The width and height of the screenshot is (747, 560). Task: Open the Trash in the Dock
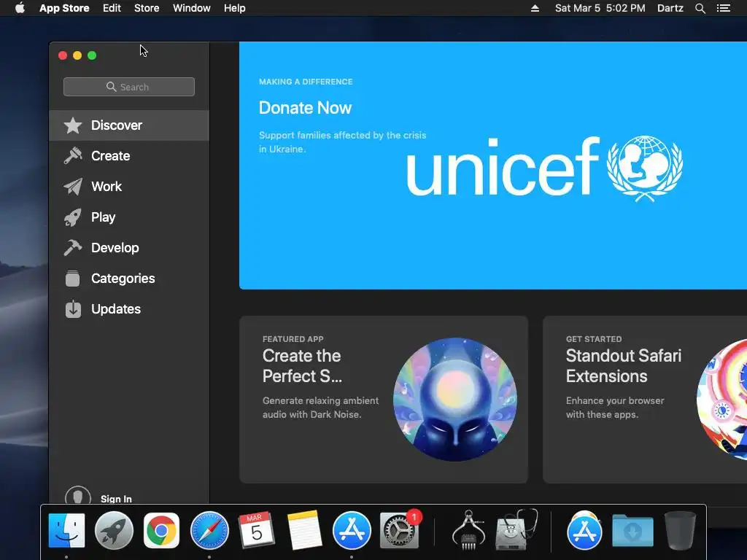(x=680, y=531)
